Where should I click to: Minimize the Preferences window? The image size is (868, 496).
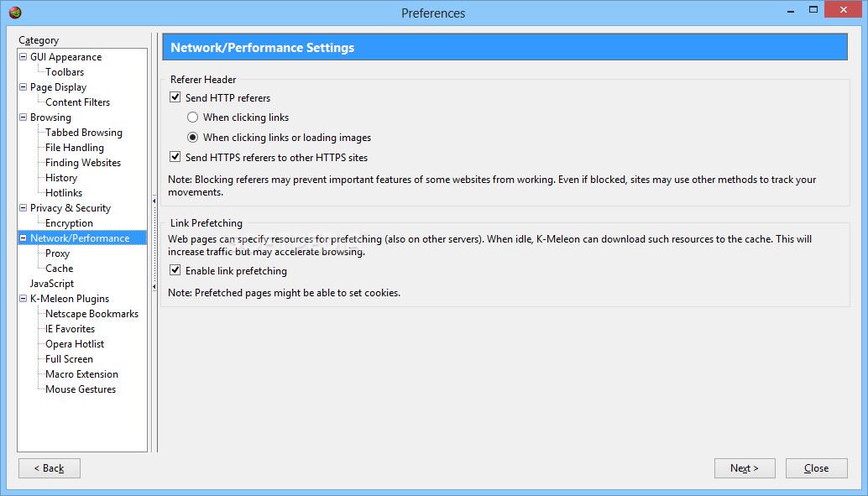(791, 10)
